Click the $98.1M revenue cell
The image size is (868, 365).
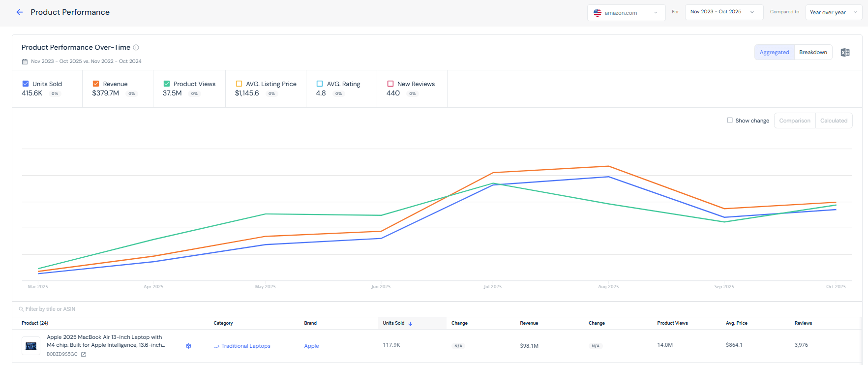529,346
